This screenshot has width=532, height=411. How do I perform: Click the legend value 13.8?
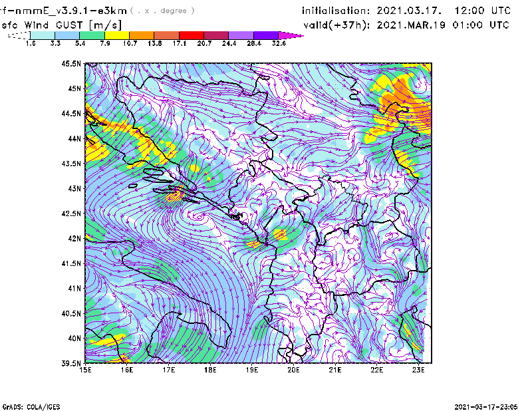155,43
